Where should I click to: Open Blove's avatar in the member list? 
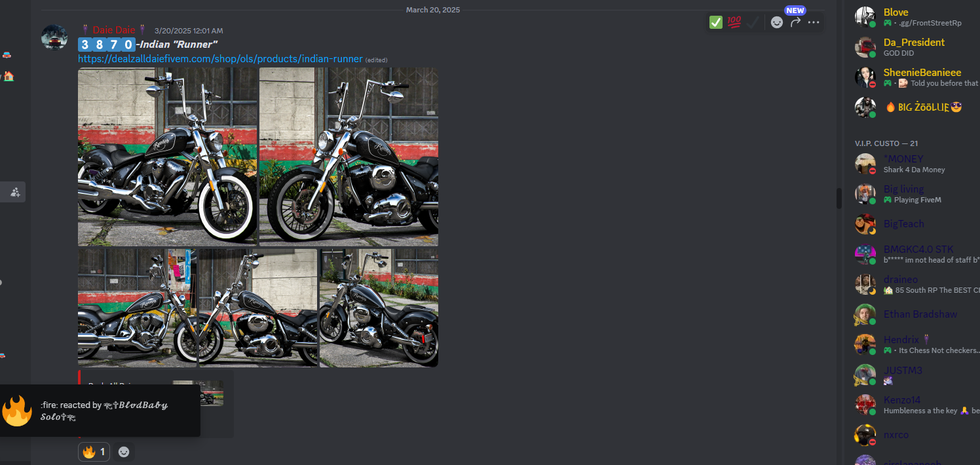coord(865,17)
